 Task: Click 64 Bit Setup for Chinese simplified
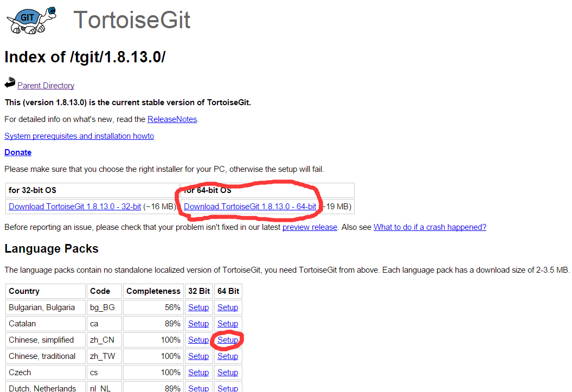point(228,340)
